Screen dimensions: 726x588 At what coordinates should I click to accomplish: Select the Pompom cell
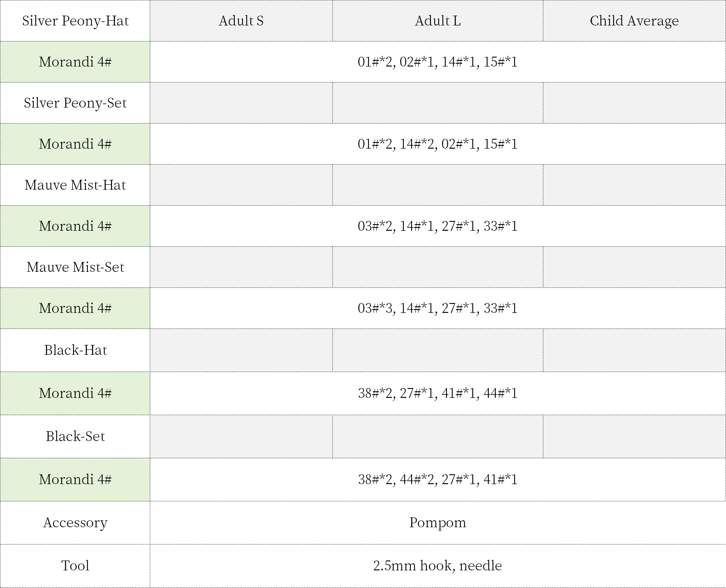[x=437, y=523]
